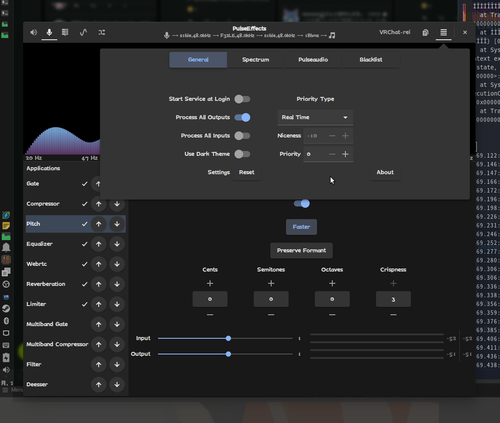Toggle the Pitch effect enable switch
Image resolution: width=500 pixels, height=423 pixels.
302,204
